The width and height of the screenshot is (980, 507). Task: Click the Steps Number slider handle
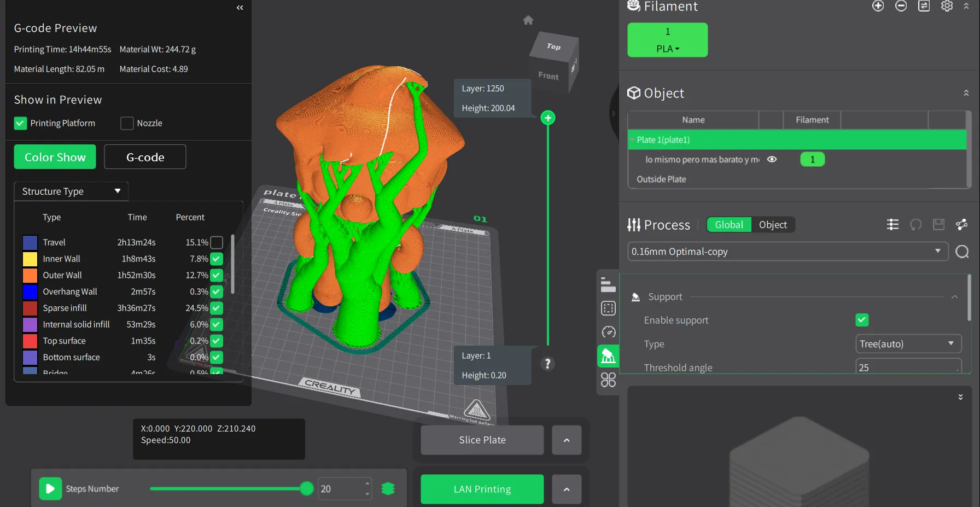click(307, 488)
